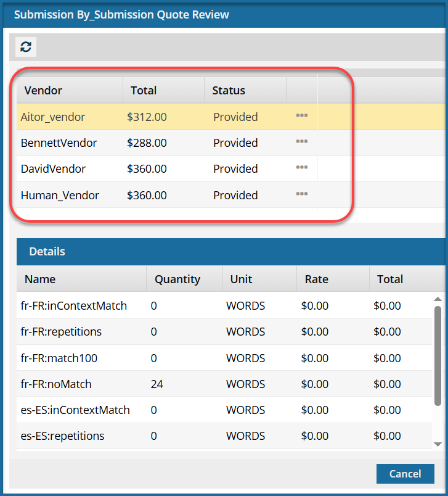The image size is (448, 496).
Task: Select the BennettVendor quote row
Action: (59, 143)
